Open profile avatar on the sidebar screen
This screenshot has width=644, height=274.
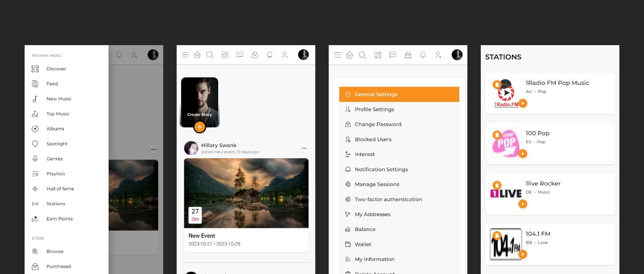click(x=153, y=55)
